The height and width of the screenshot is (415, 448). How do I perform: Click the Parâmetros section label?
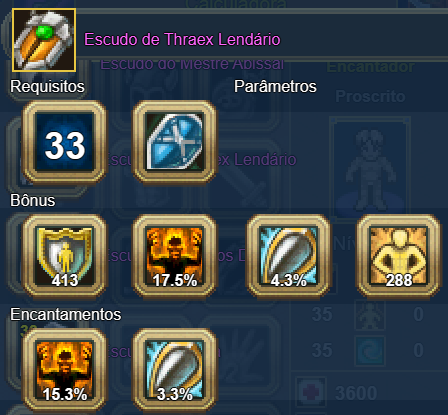[x=275, y=87]
